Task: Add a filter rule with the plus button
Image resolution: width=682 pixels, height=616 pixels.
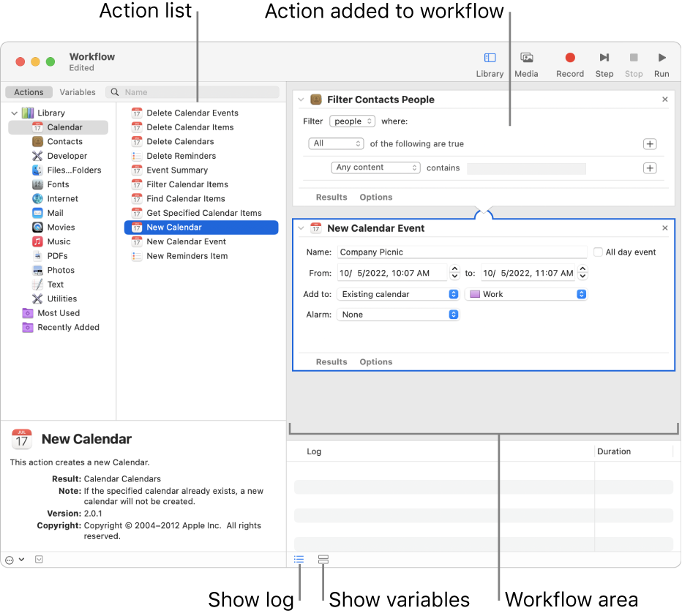Action: 650,168
